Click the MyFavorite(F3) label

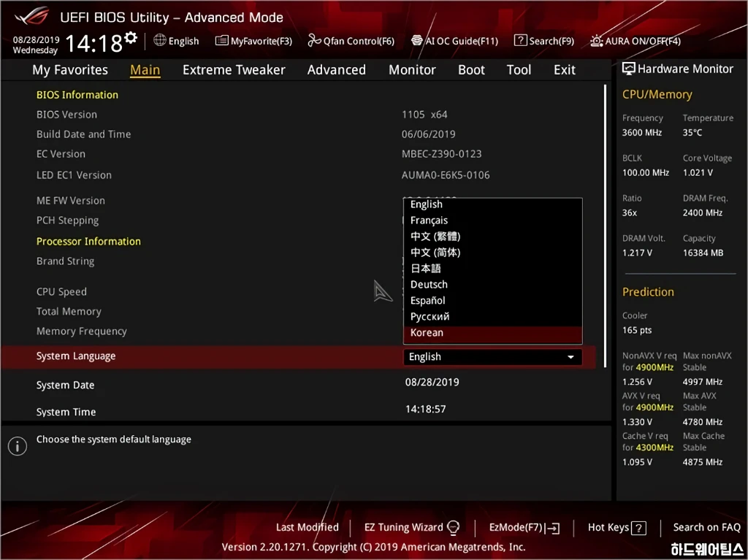point(262,41)
